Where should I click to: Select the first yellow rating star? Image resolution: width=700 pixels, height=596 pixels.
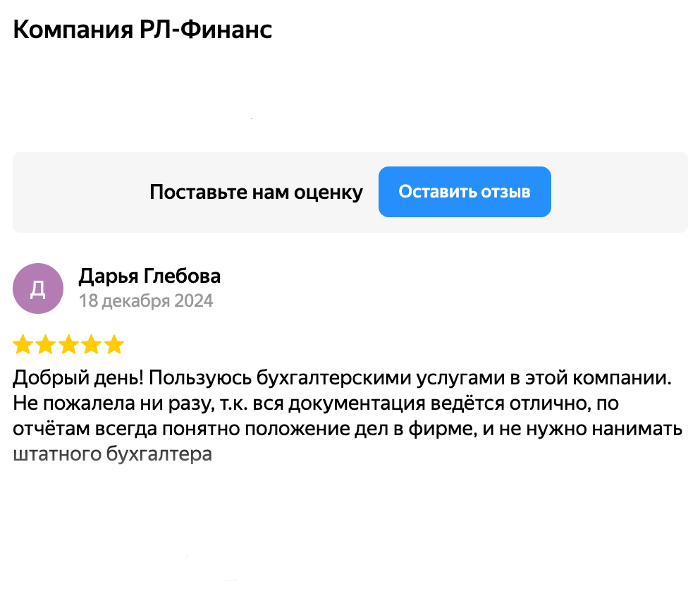point(23,345)
